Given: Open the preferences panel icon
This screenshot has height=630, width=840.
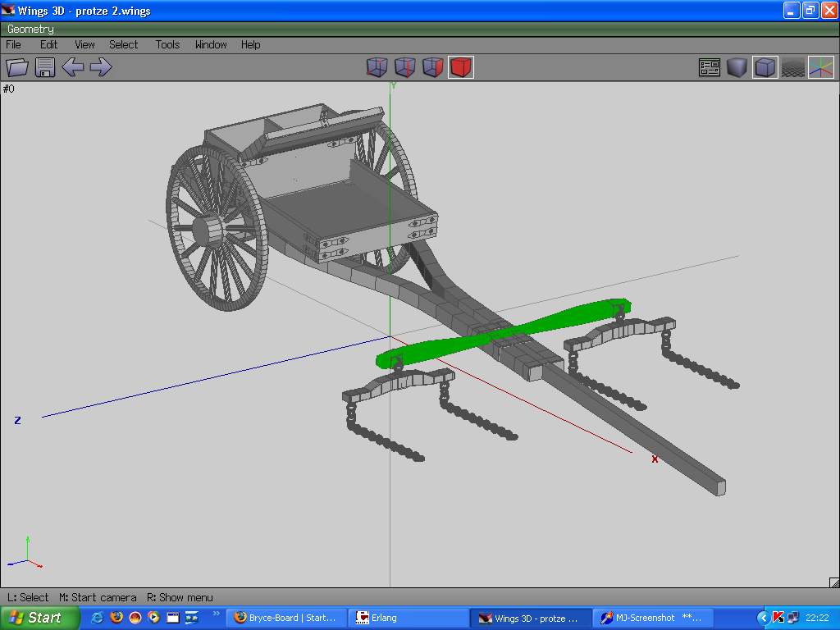Looking at the screenshot, I should click(710, 67).
